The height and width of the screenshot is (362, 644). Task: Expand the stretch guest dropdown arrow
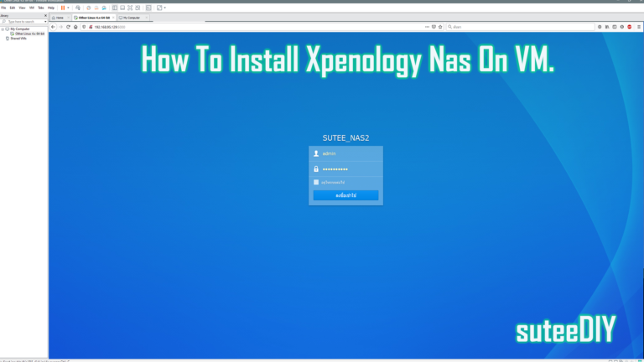coord(165,8)
